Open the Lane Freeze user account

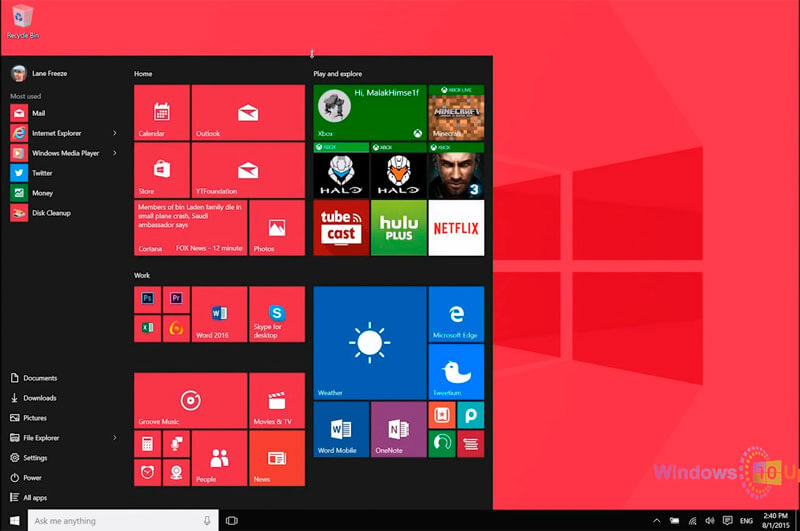(x=40, y=73)
